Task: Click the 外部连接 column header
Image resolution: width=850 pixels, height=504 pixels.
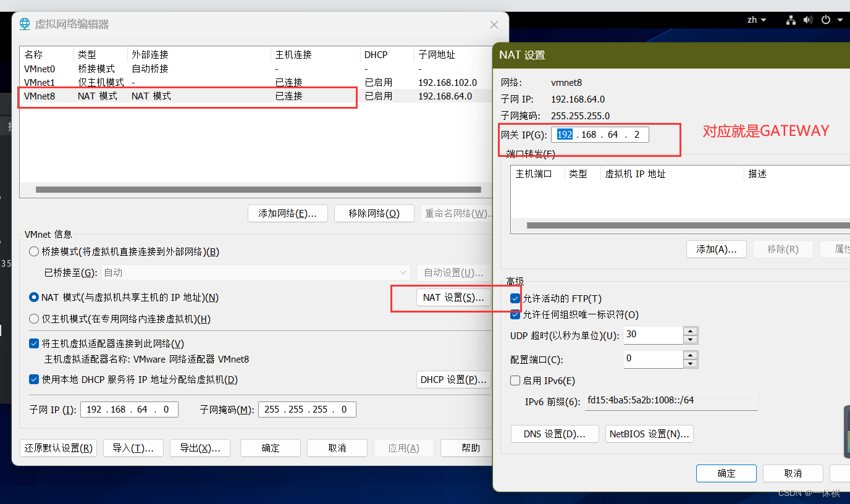Action: 199,54
